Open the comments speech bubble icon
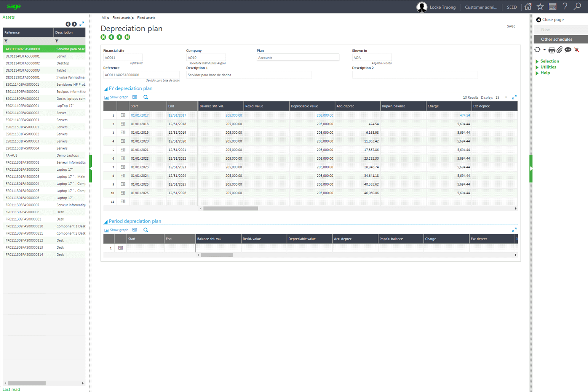This screenshot has width=588, height=392. point(568,50)
